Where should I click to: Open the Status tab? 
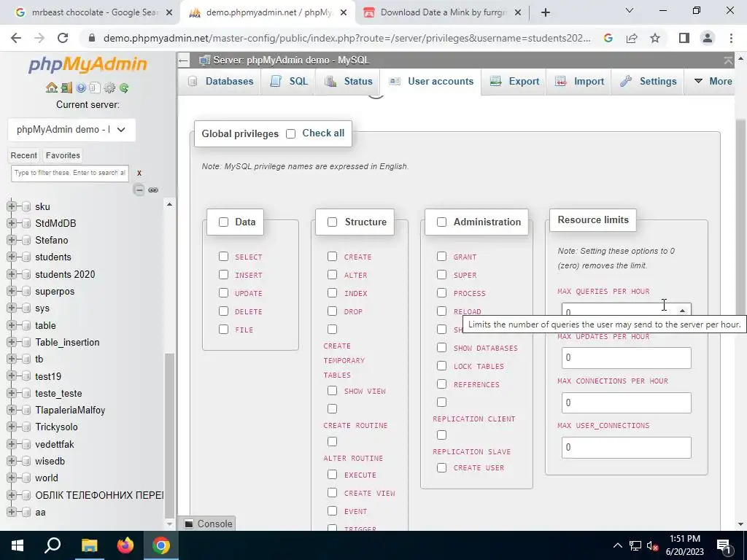[x=348, y=82]
